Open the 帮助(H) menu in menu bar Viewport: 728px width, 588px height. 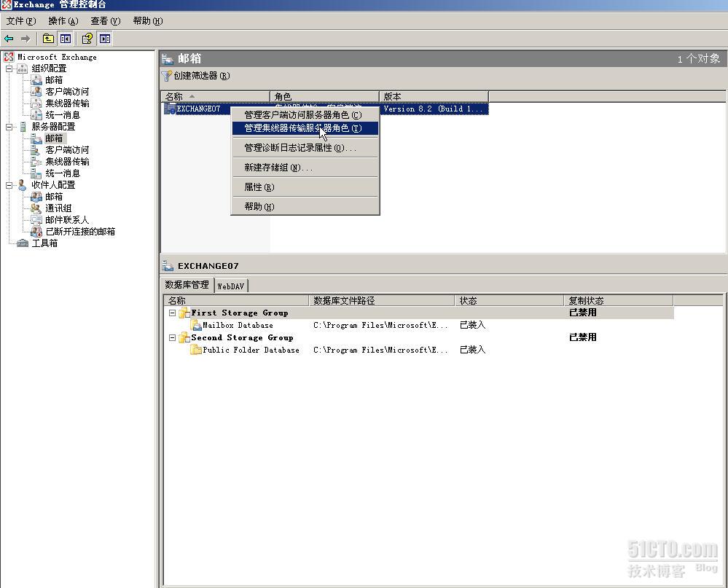pyautogui.click(x=148, y=21)
